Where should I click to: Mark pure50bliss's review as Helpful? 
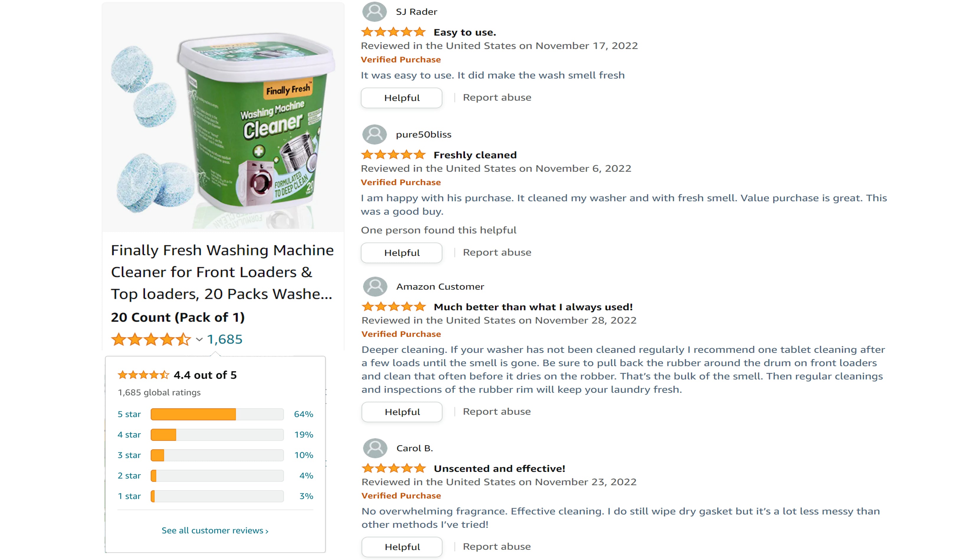[x=401, y=253]
